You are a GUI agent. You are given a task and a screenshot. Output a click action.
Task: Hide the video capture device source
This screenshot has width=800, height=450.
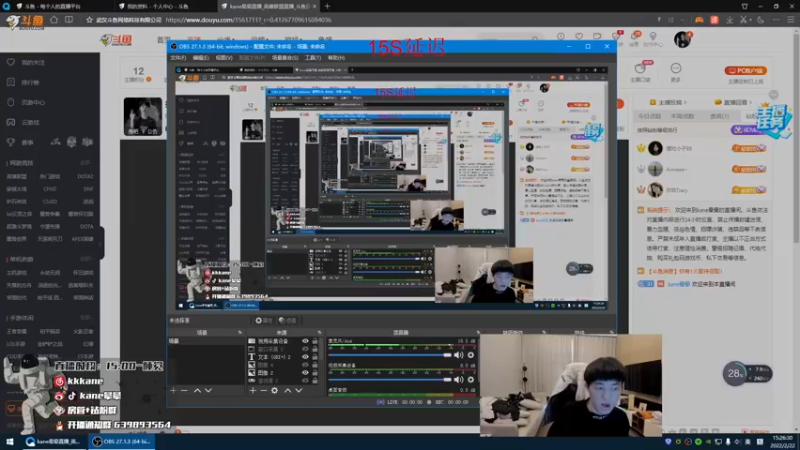pos(305,341)
